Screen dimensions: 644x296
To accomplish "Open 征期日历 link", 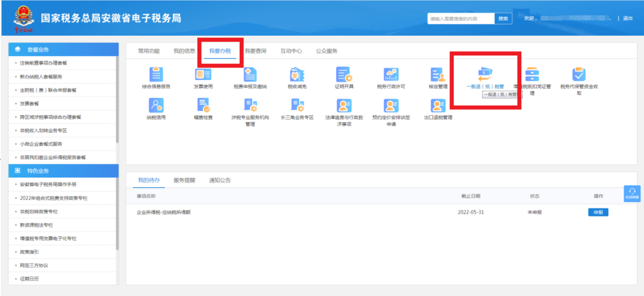I will tap(30, 279).
